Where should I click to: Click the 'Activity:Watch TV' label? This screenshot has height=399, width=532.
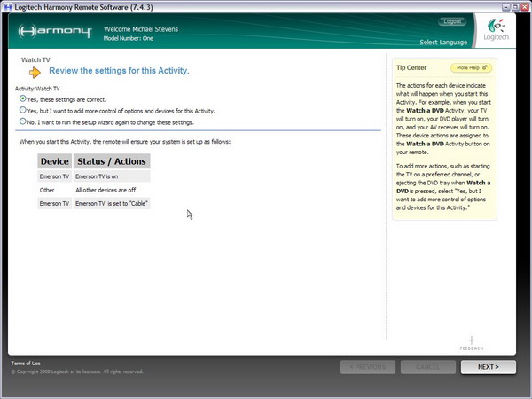tap(37, 89)
